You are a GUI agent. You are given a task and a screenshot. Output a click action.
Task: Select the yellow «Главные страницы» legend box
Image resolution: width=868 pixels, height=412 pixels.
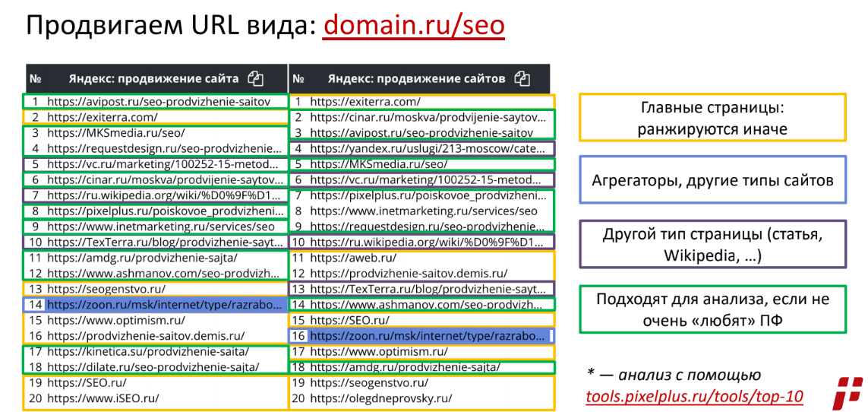click(712, 118)
